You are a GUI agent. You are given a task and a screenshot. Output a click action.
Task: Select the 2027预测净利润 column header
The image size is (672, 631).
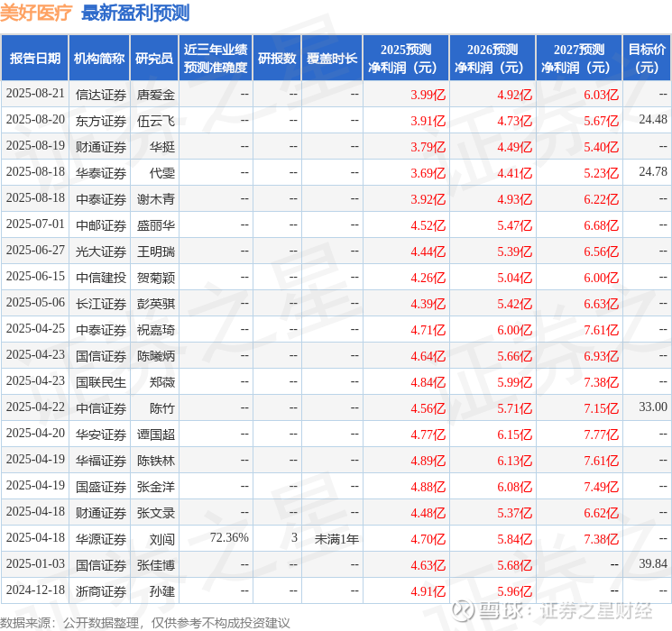pos(579,59)
